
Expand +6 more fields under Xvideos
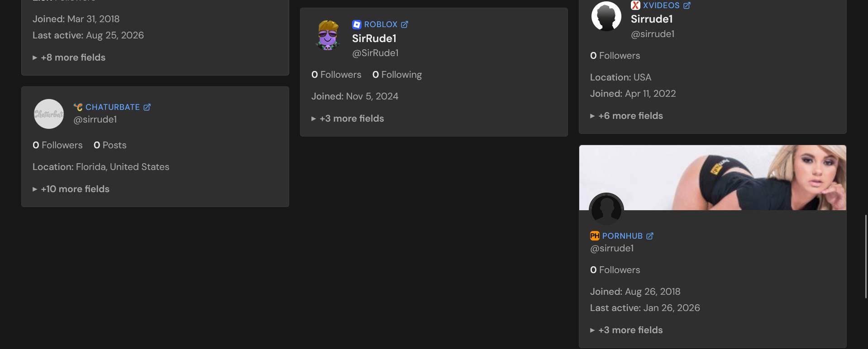626,116
